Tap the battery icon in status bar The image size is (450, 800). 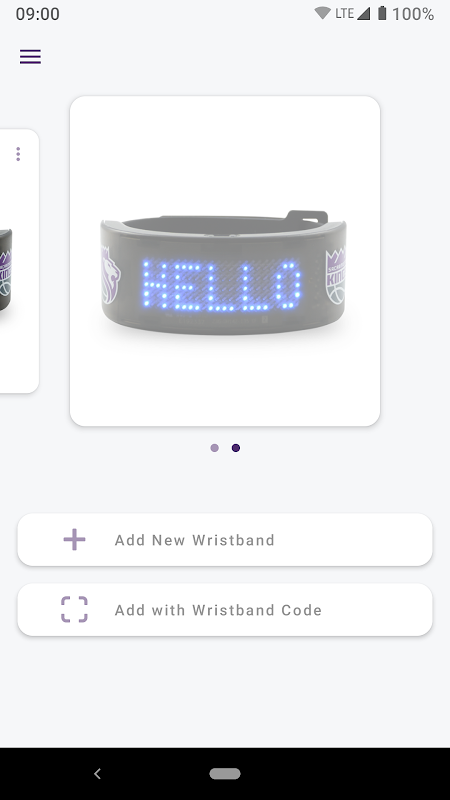382,13
